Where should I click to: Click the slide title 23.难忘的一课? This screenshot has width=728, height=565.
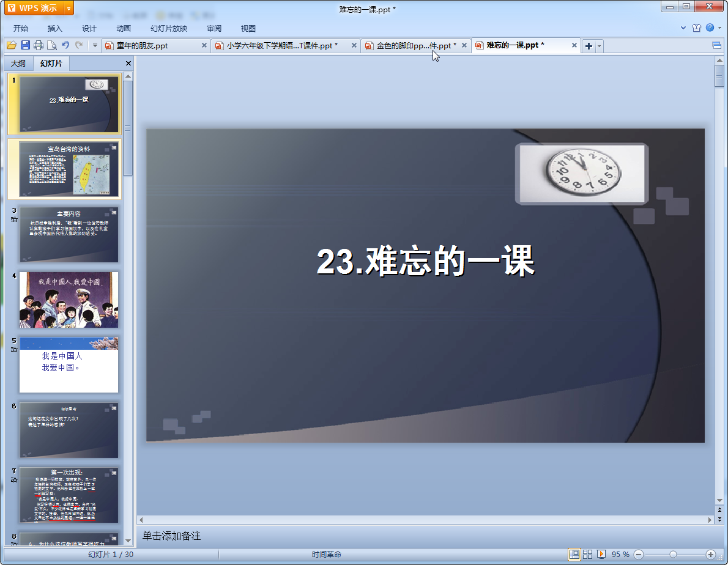tap(425, 262)
